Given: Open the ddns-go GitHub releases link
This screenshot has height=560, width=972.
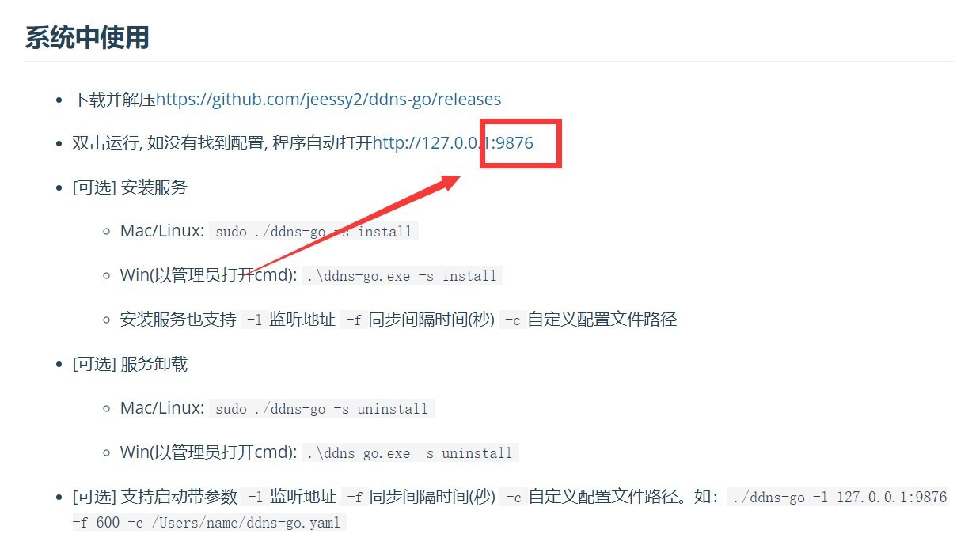Looking at the screenshot, I should (328, 100).
